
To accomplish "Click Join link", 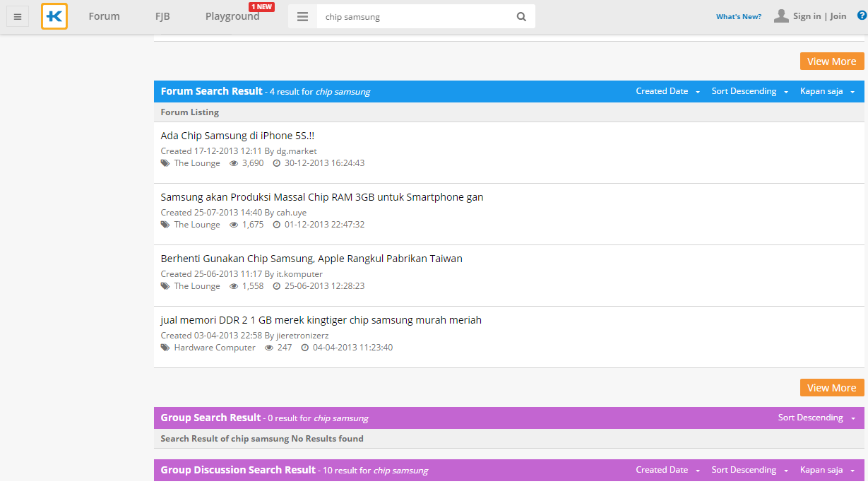I will click(838, 16).
